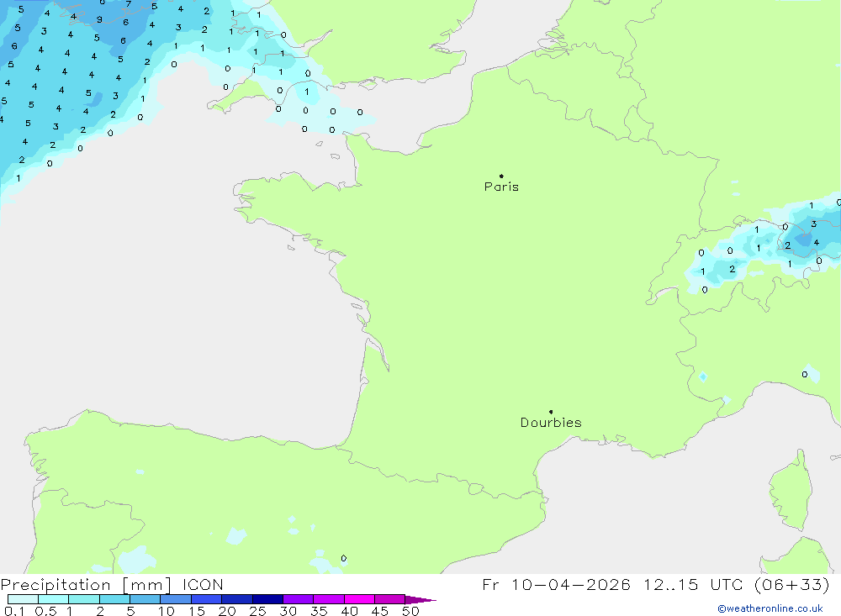The height and width of the screenshot is (616, 841).
Task: Click the '9' precipitation value on map
Action: click(99, 19)
